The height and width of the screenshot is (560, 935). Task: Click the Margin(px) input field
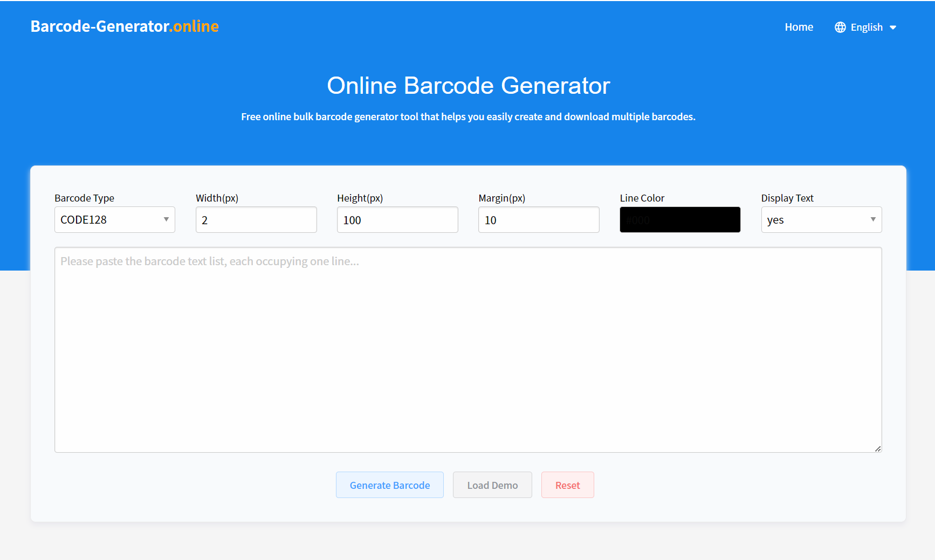539,220
